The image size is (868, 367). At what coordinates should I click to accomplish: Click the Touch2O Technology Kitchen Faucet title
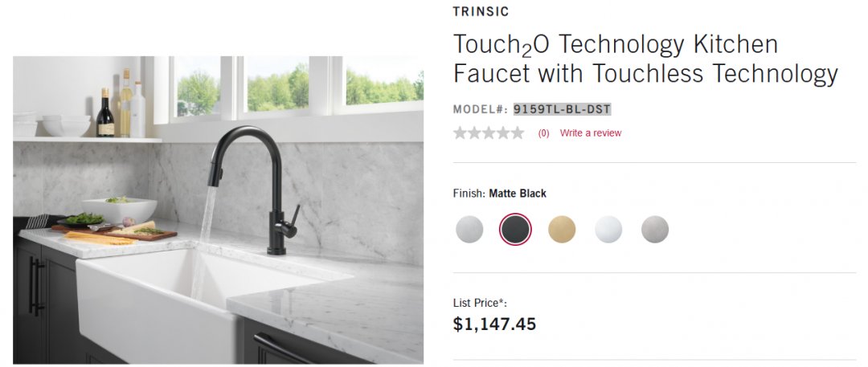pyautogui.click(x=645, y=59)
